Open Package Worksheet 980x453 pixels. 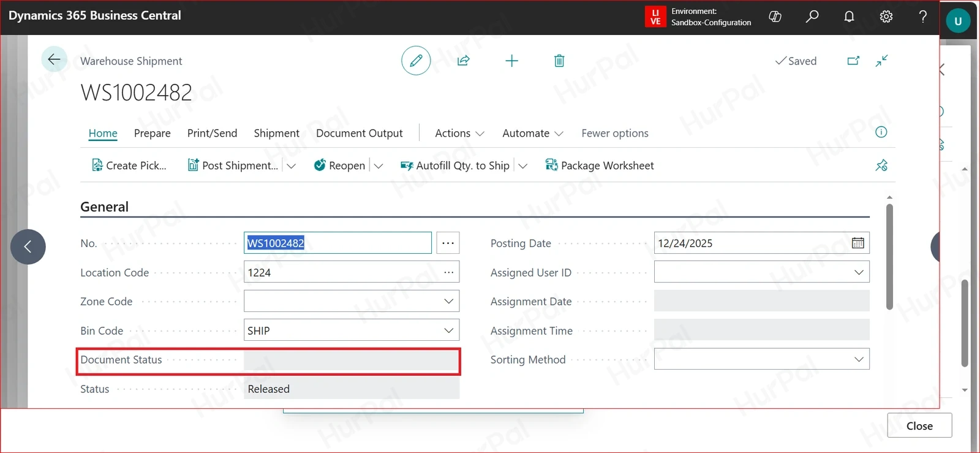(x=600, y=166)
